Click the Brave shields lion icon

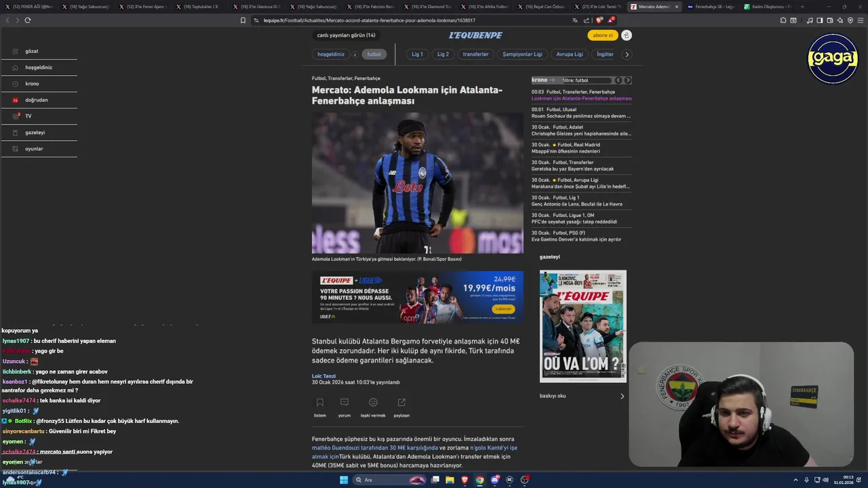point(599,20)
